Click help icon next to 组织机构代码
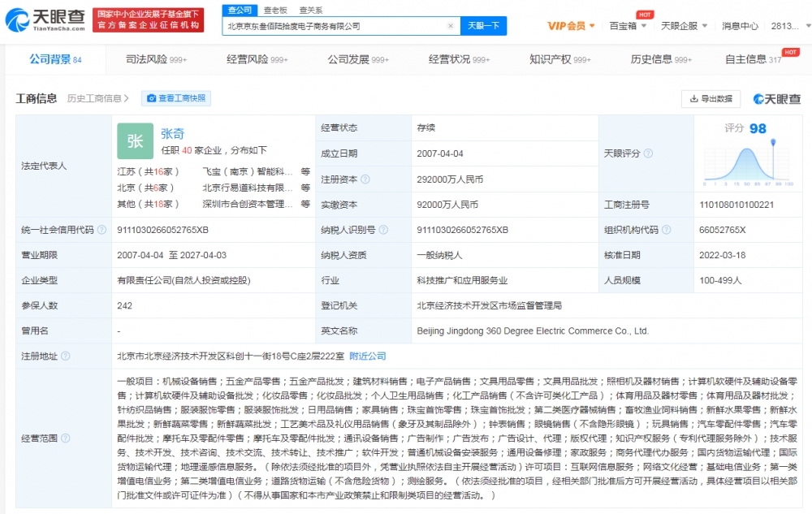Image resolution: width=812 pixels, height=514 pixels. [667, 230]
